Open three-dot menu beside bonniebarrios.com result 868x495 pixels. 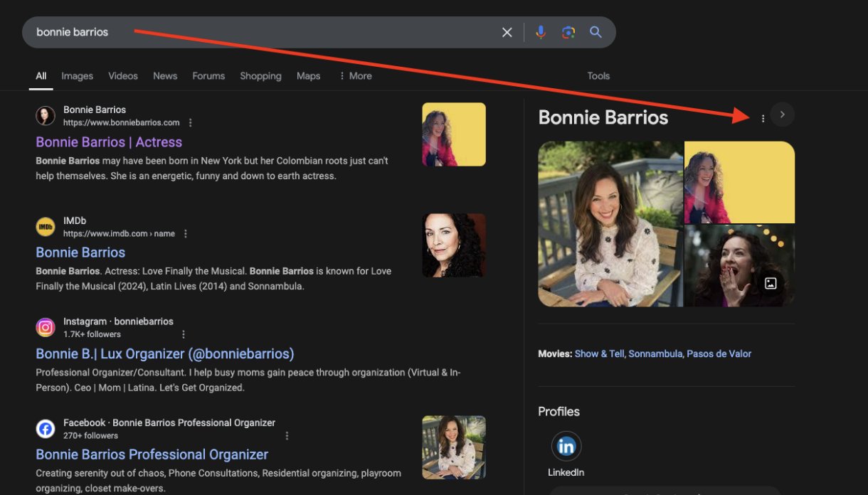point(190,122)
